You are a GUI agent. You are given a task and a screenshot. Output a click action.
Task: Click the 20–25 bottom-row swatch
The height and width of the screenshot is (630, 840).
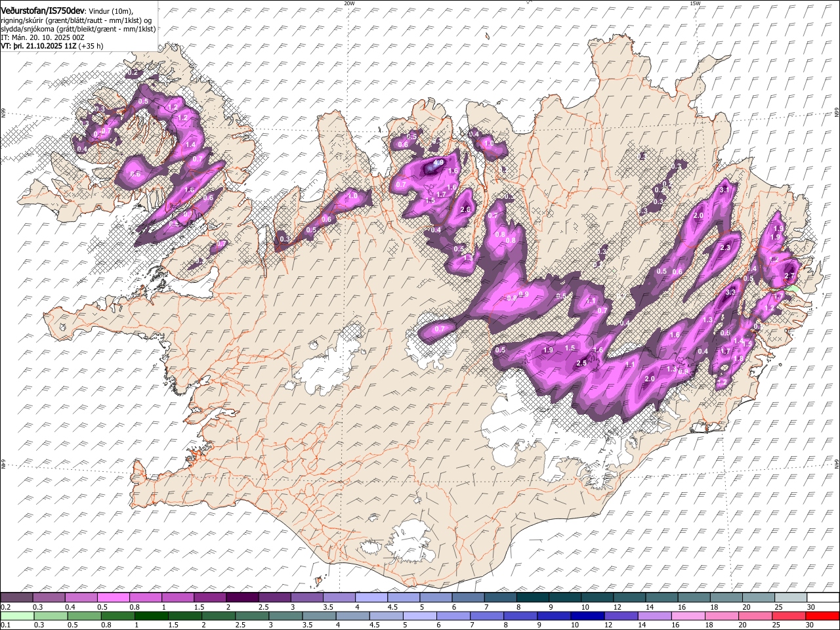tap(755, 616)
